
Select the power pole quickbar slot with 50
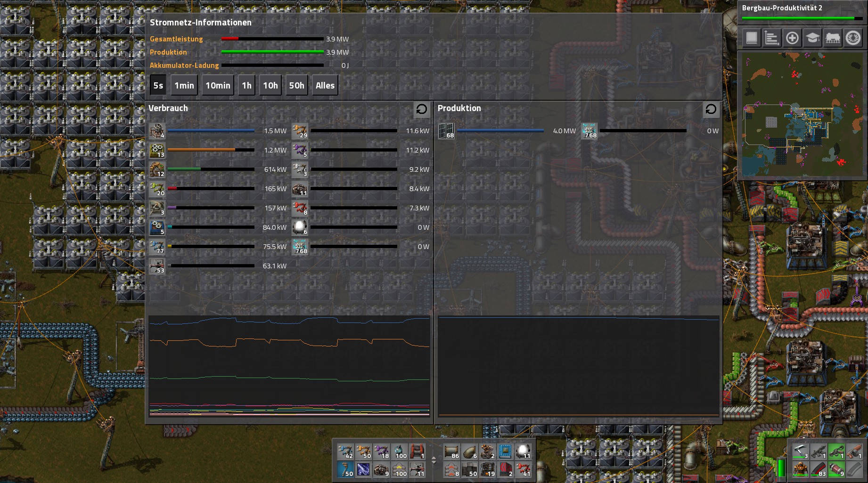(x=345, y=469)
